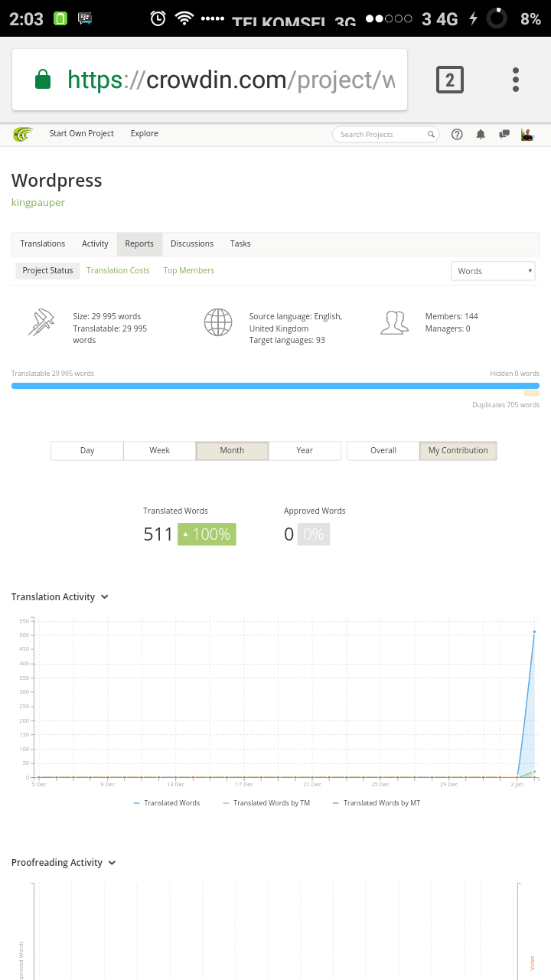The width and height of the screenshot is (551, 980).
Task: Toggle Translated Words legend series
Action: pos(167,803)
